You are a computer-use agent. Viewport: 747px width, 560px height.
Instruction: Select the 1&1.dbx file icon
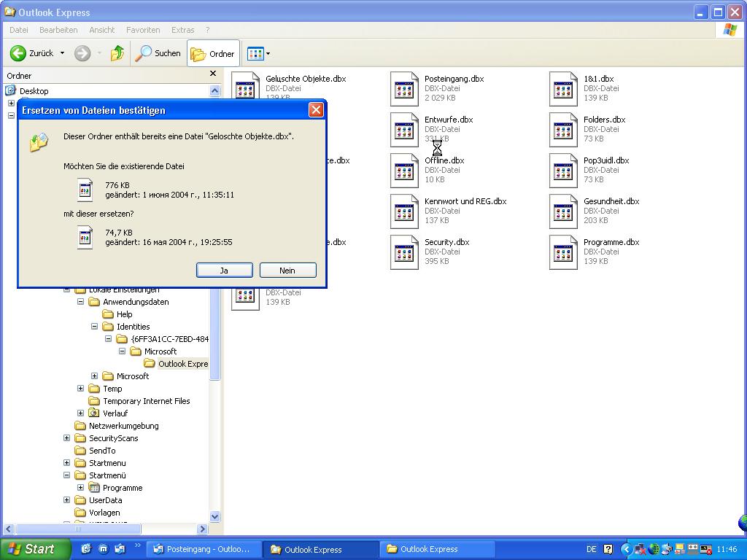coord(564,89)
